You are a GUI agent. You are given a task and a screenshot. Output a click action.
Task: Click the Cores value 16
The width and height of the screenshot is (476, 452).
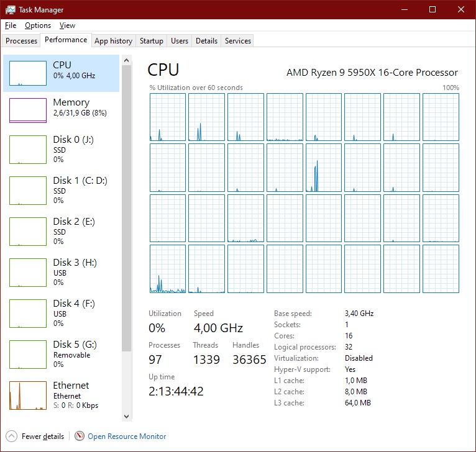[x=349, y=335]
